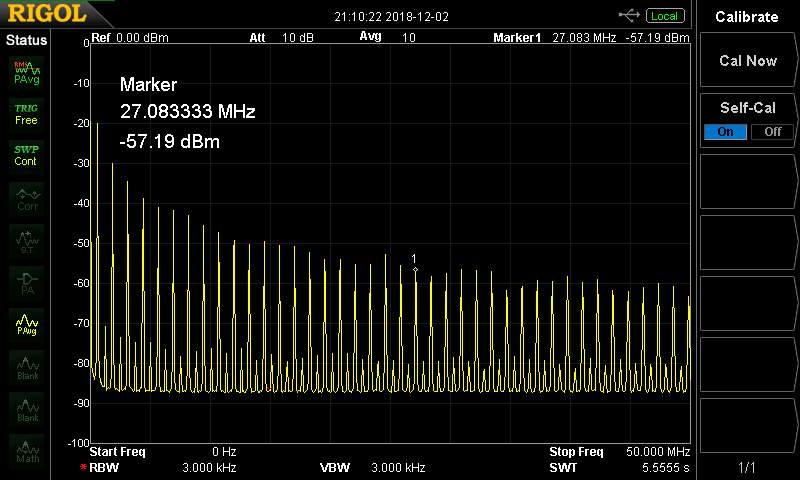This screenshot has height=480, width=800.
Task: Select the Ref 0.00 dBm level readout
Action: 130,38
